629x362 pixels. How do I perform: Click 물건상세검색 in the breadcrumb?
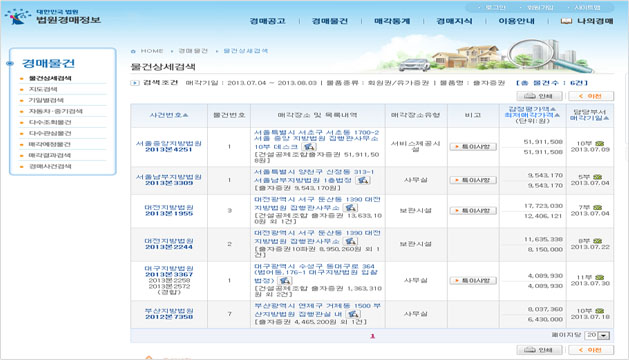point(246,51)
